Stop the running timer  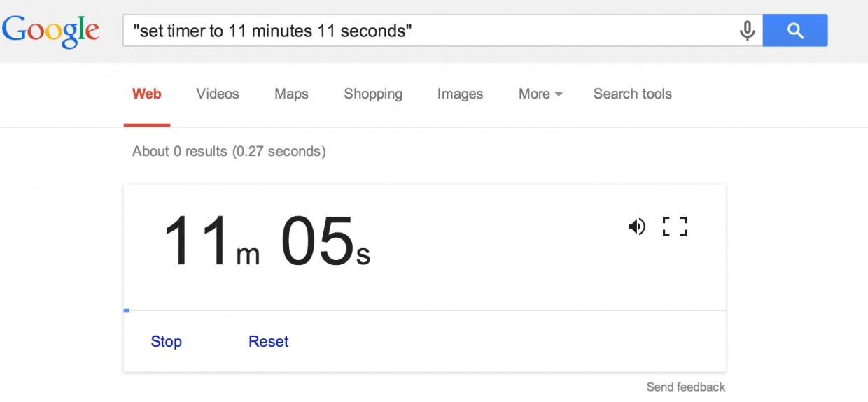[x=167, y=341]
